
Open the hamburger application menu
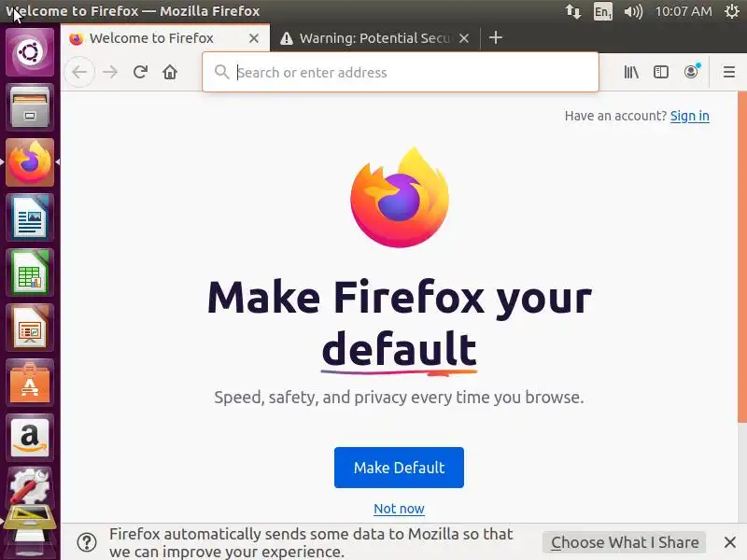coord(729,73)
